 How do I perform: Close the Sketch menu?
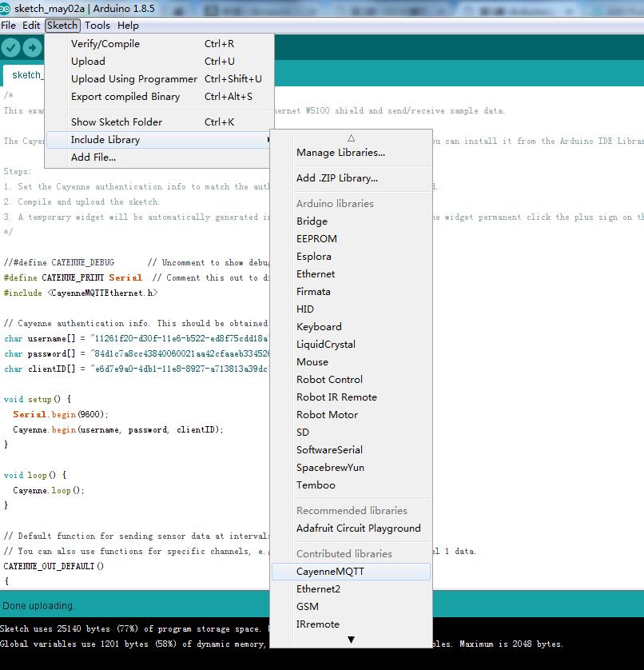[x=62, y=26]
